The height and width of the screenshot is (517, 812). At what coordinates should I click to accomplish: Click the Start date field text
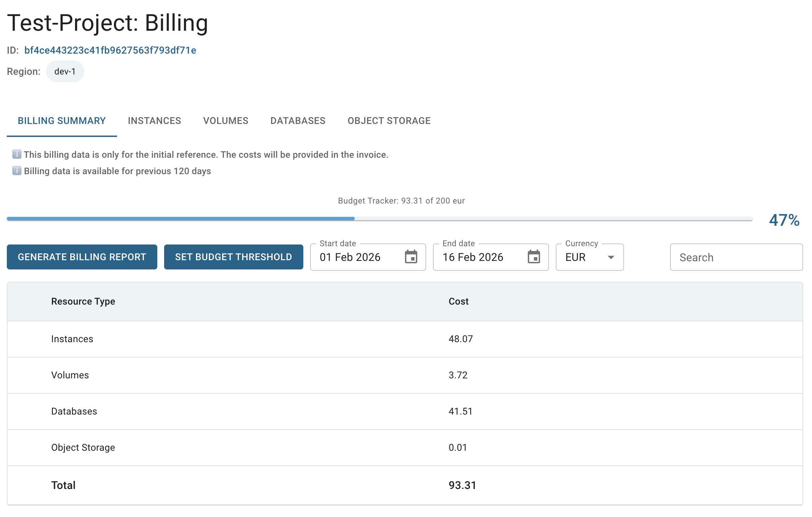(350, 257)
